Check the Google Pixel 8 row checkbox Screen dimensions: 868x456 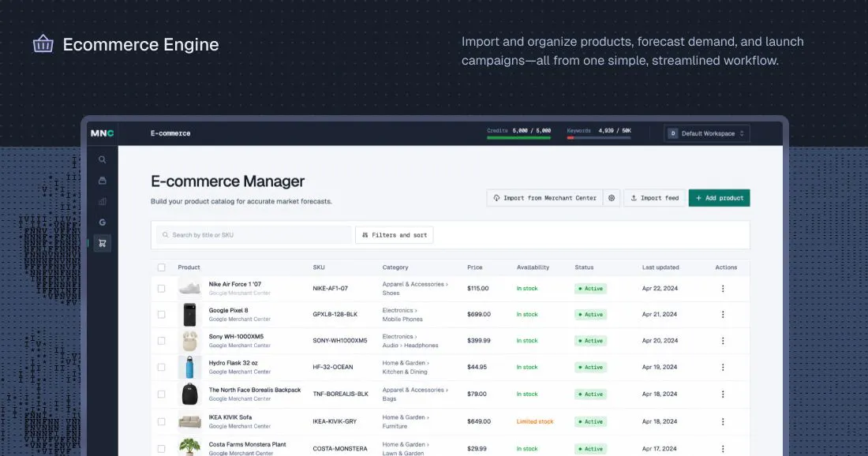pyautogui.click(x=161, y=314)
